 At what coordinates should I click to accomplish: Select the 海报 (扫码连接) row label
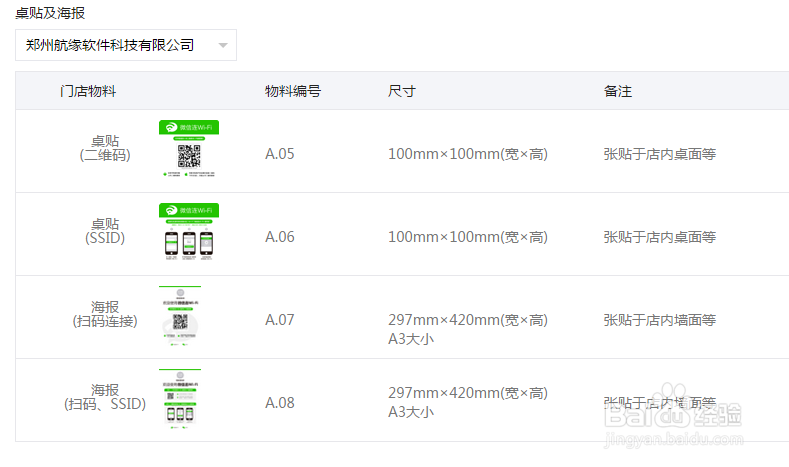105,314
